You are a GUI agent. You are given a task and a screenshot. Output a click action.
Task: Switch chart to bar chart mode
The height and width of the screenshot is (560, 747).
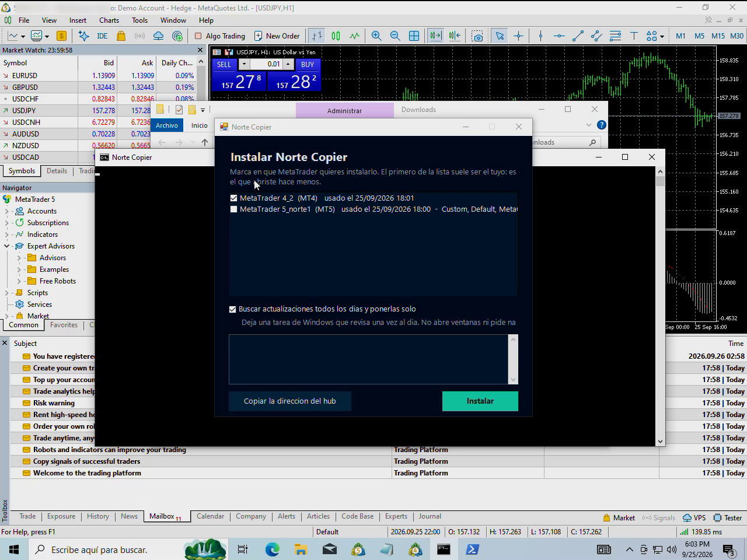(x=317, y=36)
